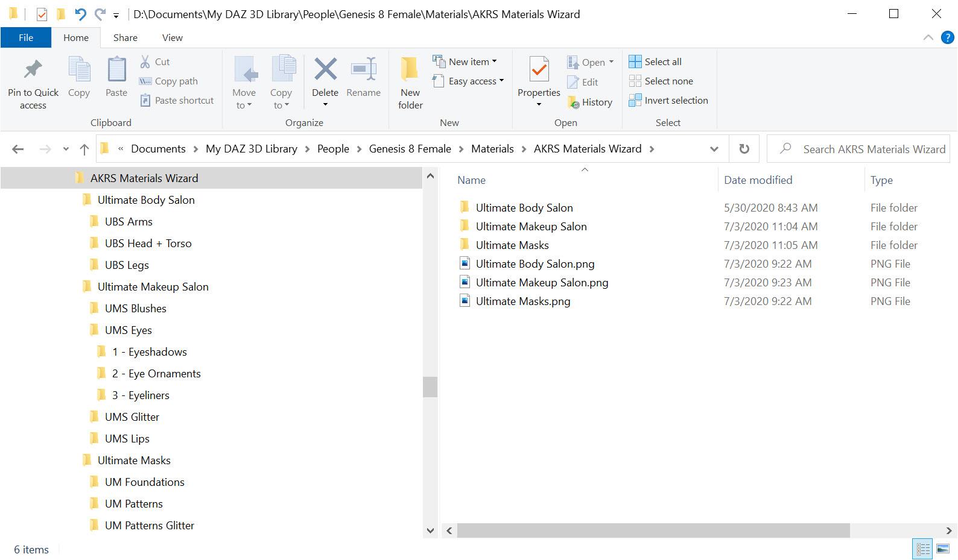Navigate to Documents breadcrumb
Screen dimensions: 958x560
point(158,149)
